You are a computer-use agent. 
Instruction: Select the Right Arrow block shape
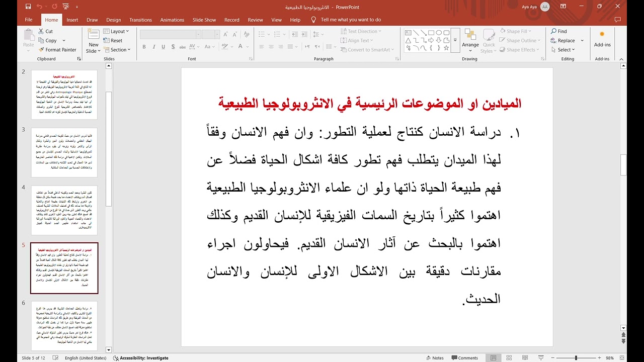coord(431,40)
